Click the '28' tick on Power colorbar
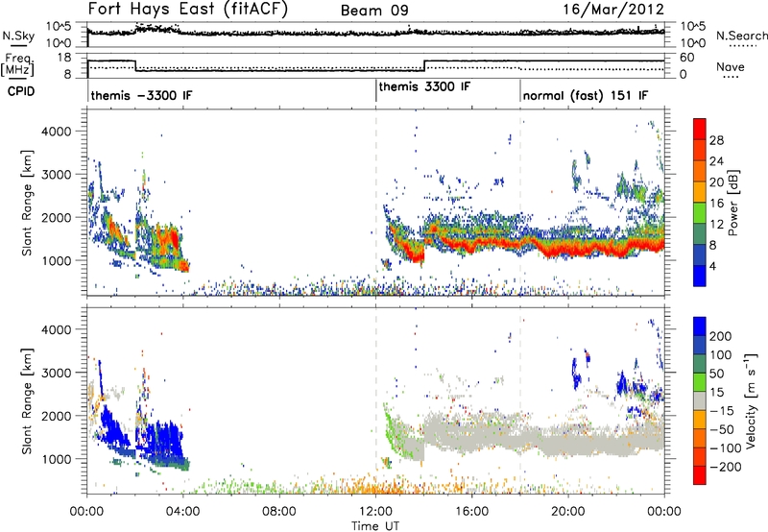Viewport: 768px width, 532px height. (x=716, y=140)
